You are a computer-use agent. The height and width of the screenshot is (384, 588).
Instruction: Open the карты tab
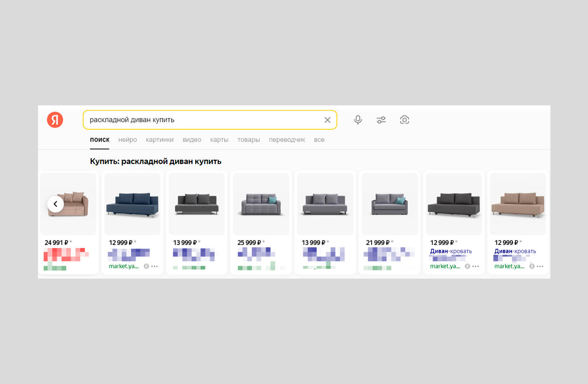pyautogui.click(x=219, y=140)
